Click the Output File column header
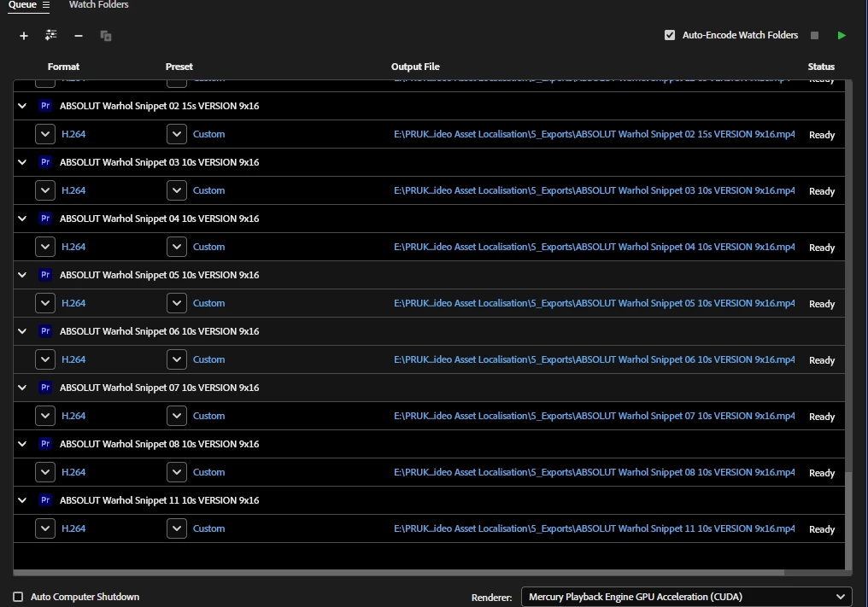This screenshot has height=607, width=868. coord(415,67)
